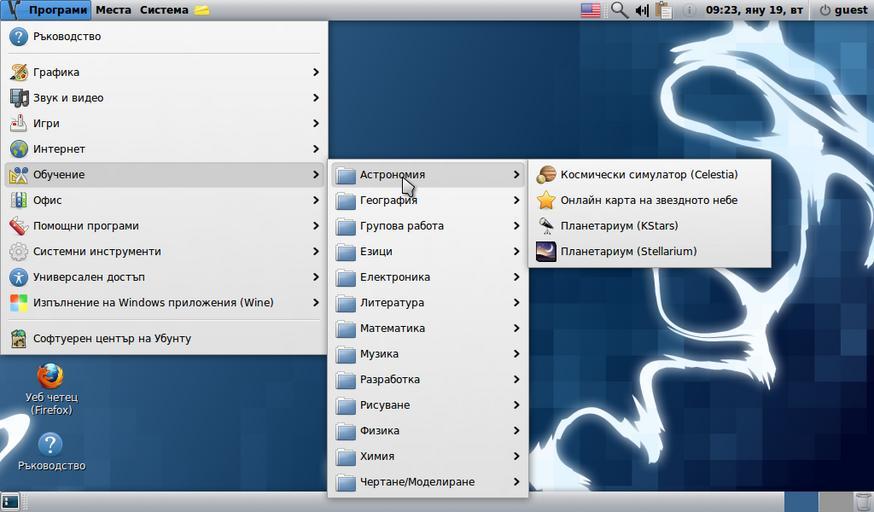The width and height of the screenshot is (874, 512).
Task: Open the Места menu
Action: 113,10
